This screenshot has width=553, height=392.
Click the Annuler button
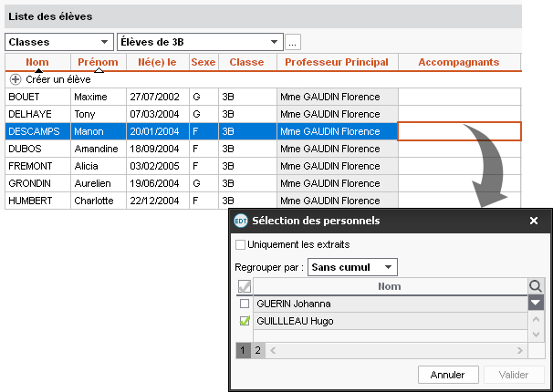(x=448, y=375)
